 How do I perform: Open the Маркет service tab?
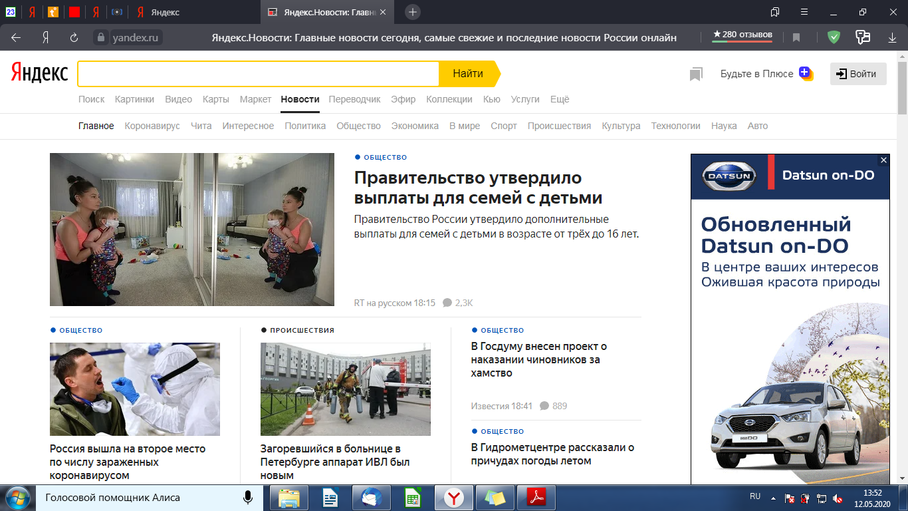pos(255,99)
